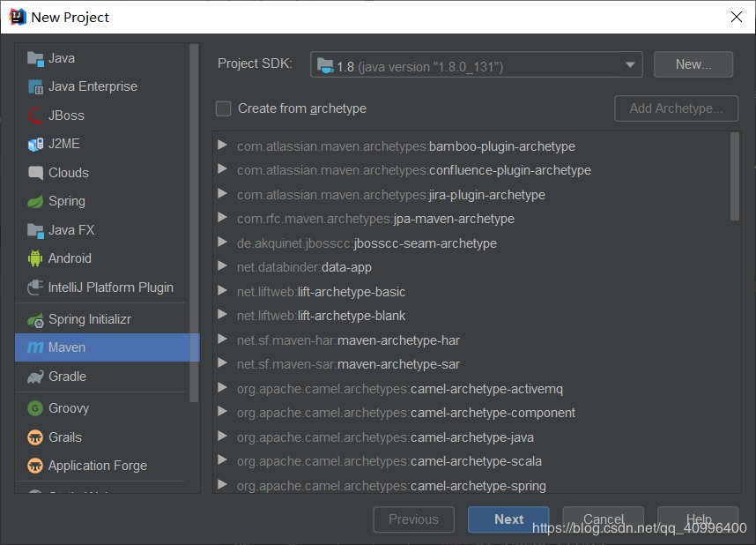This screenshot has width=756, height=545.
Task: Expand confluence-plugin-archetype node
Action: pyautogui.click(x=222, y=169)
